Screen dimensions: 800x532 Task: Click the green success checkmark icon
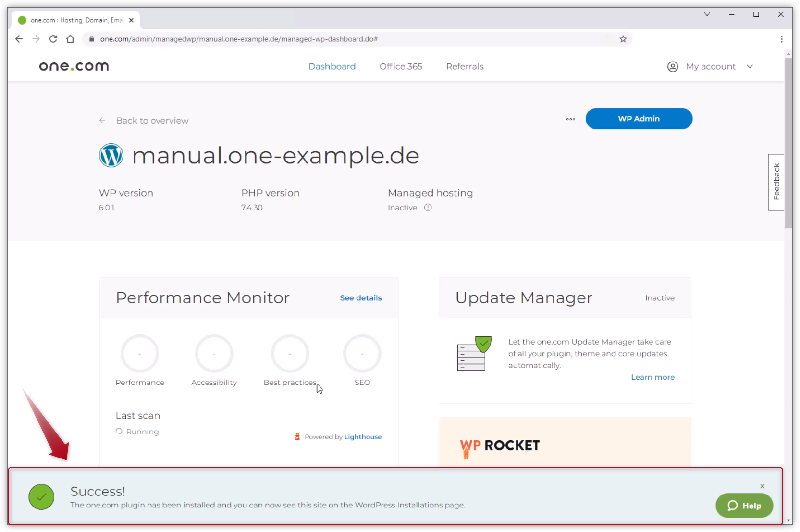point(41,497)
